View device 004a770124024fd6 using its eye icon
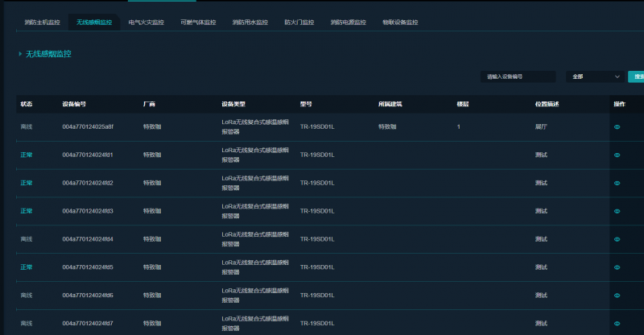The image size is (644, 335). (x=617, y=296)
